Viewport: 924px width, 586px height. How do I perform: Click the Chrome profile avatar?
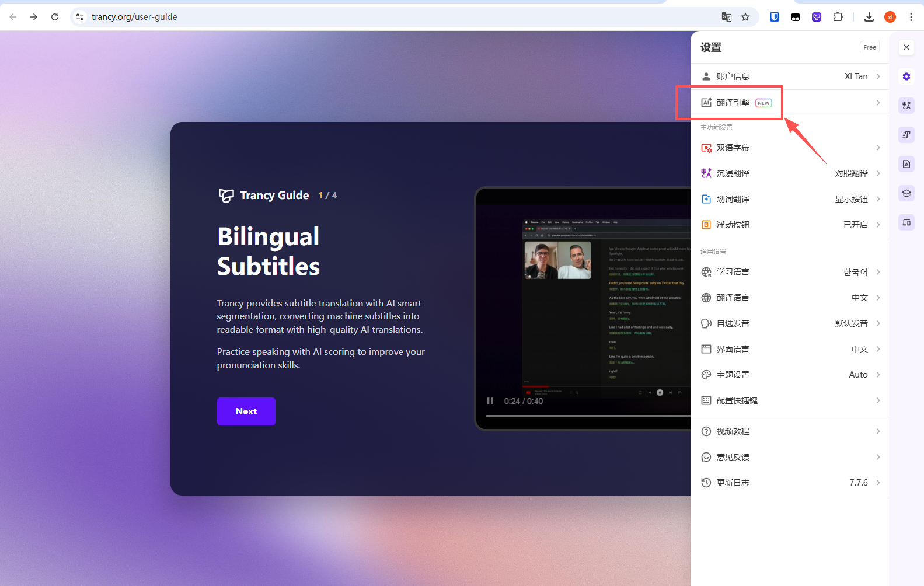[x=890, y=17]
